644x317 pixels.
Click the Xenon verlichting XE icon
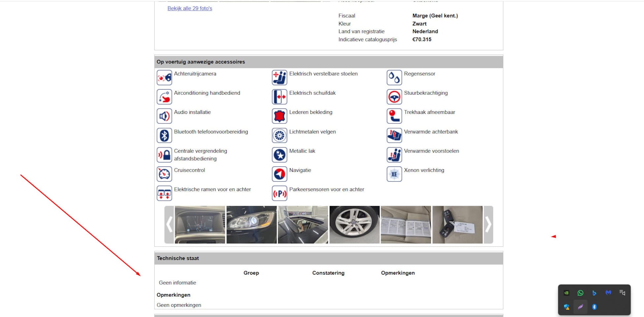click(394, 174)
